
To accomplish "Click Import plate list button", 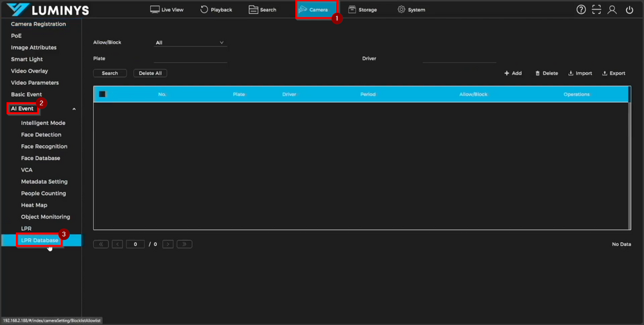I will 580,73.
